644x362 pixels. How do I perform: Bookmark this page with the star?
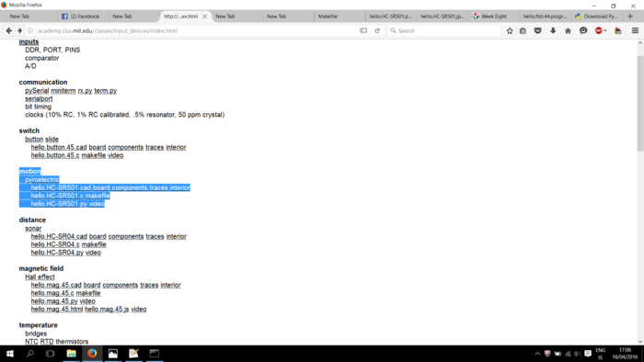pos(510,30)
